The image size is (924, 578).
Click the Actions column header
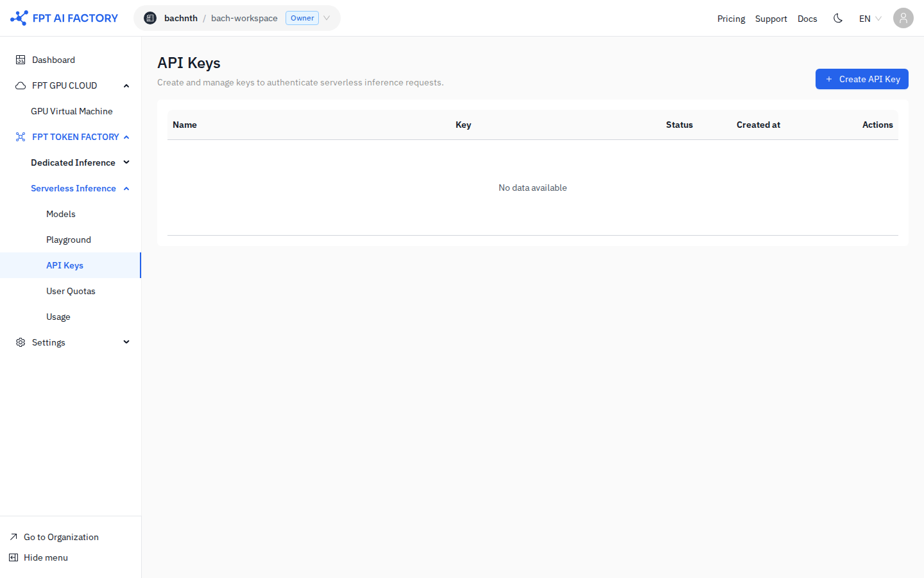coord(878,125)
